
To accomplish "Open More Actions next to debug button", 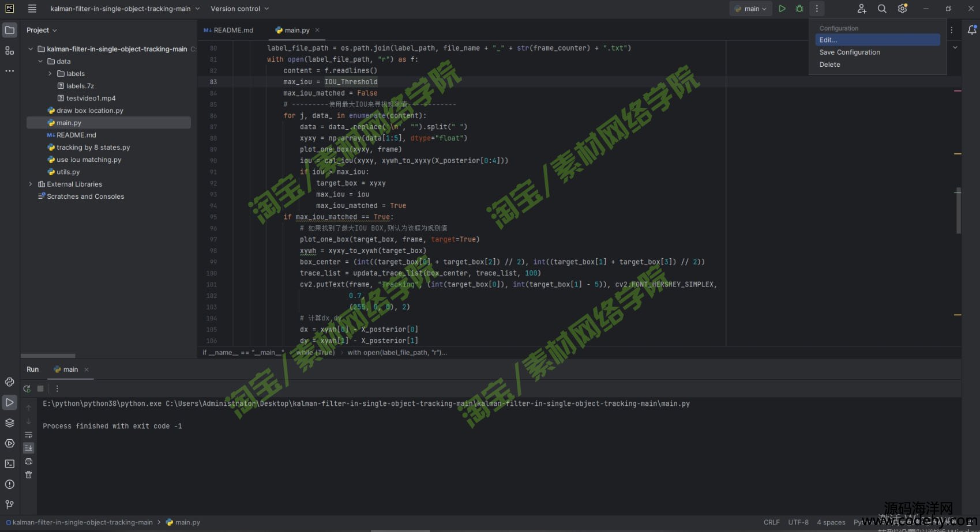I will click(x=817, y=9).
